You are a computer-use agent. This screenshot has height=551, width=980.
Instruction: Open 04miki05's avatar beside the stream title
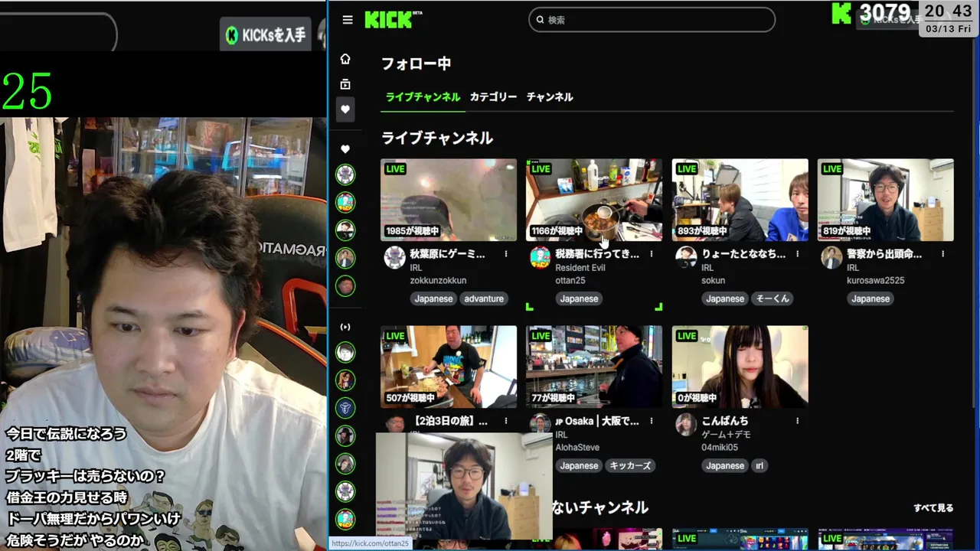pos(686,424)
